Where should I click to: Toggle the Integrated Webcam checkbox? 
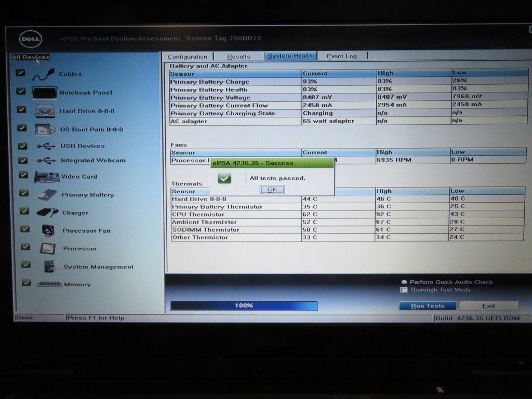(x=23, y=160)
